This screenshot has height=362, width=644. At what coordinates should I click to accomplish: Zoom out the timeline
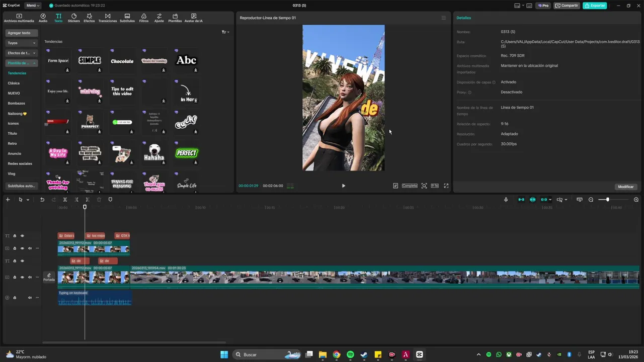pyautogui.click(x=591, y=200)
